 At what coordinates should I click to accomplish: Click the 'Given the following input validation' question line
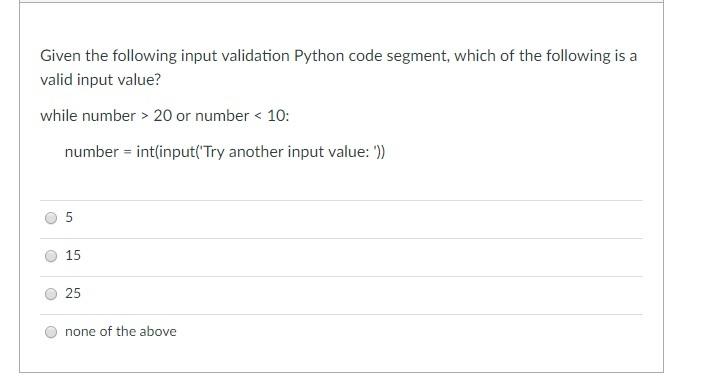[x=338, y=56]
